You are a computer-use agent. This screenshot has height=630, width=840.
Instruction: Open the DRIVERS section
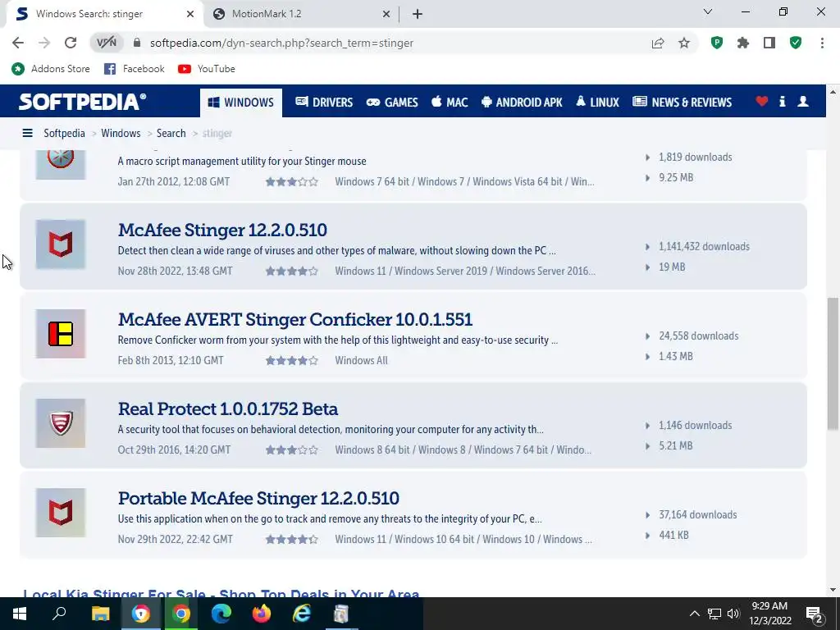(324, 102)
